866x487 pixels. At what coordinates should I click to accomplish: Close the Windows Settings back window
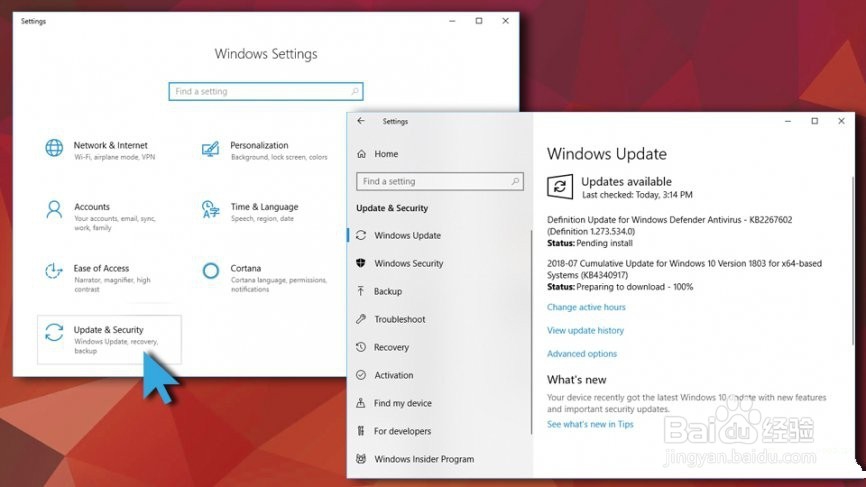[505, 21]
